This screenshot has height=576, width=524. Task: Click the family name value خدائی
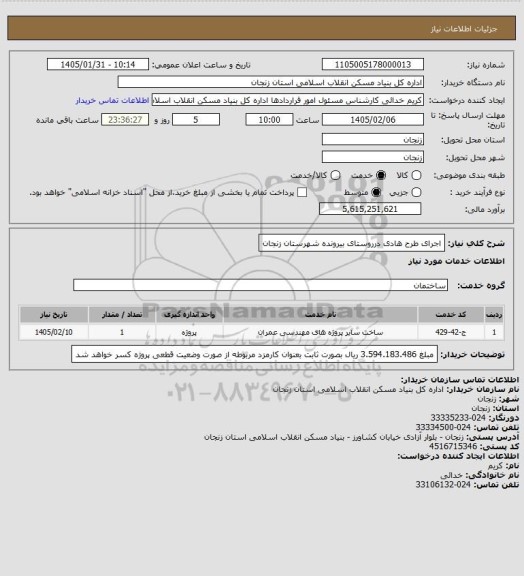pos(452,475)
